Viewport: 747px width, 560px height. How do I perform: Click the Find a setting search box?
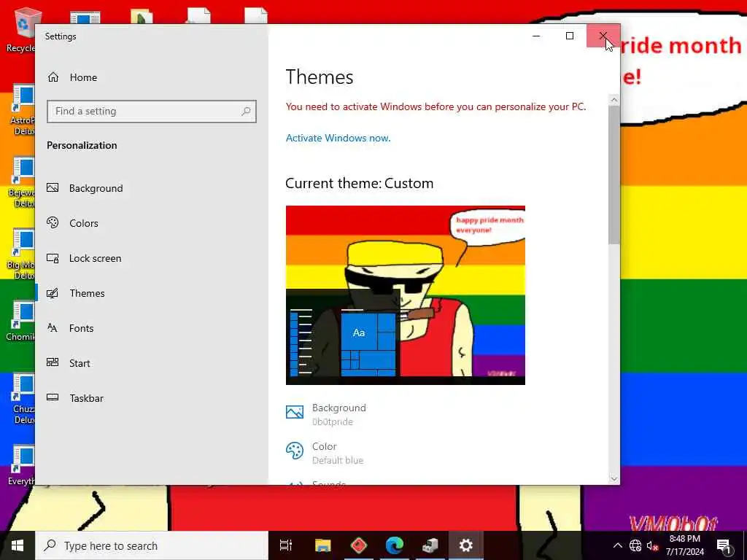pos(152,112)
